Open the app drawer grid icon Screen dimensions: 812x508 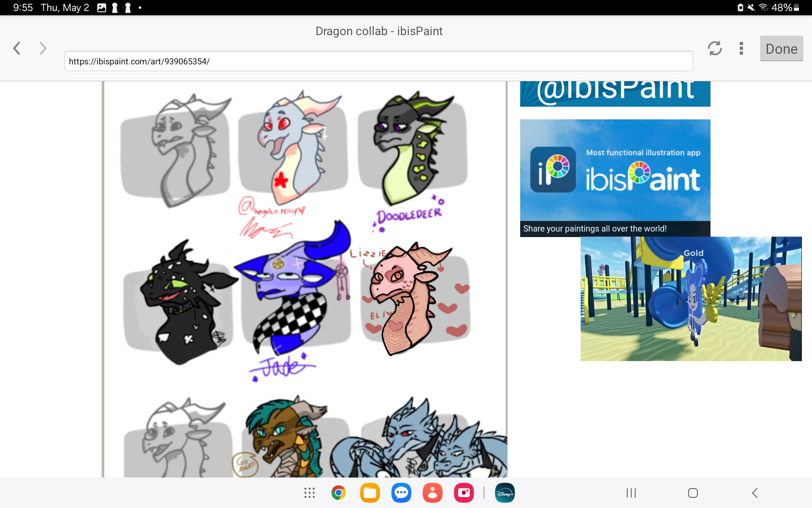(310, 493)
